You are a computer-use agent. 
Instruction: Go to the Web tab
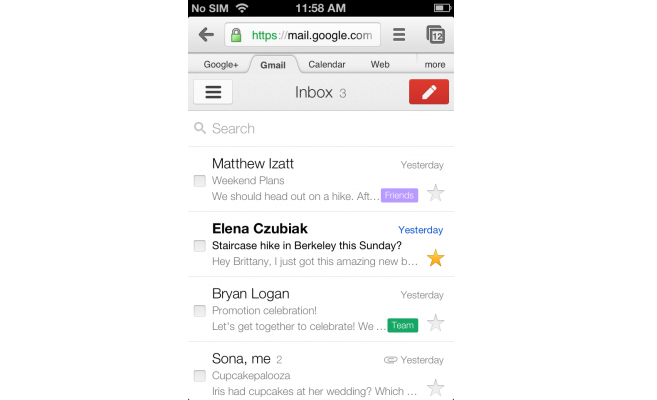coord(380,65)
